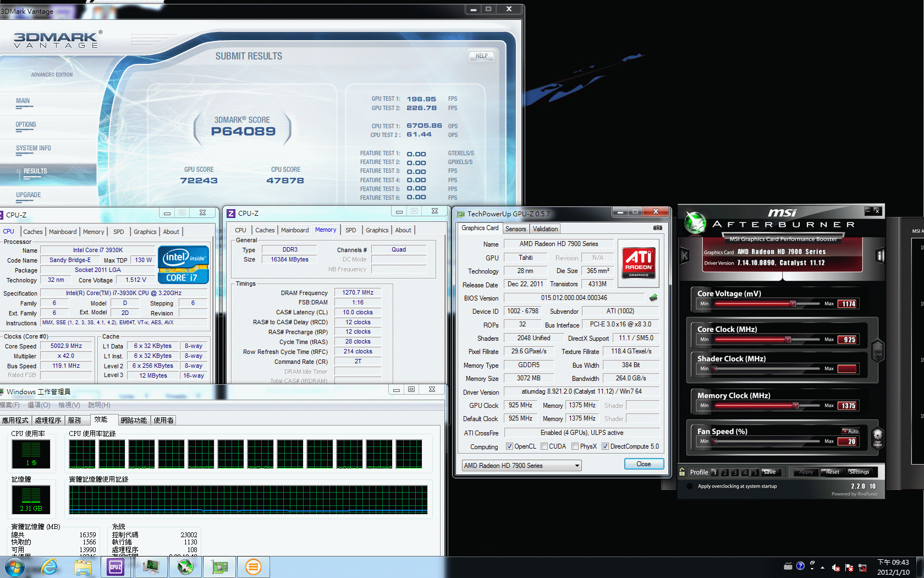924x578 pixels.
Task: Toggle the OpenCL checkbox in GPU-Z
Action: (509, 446)
